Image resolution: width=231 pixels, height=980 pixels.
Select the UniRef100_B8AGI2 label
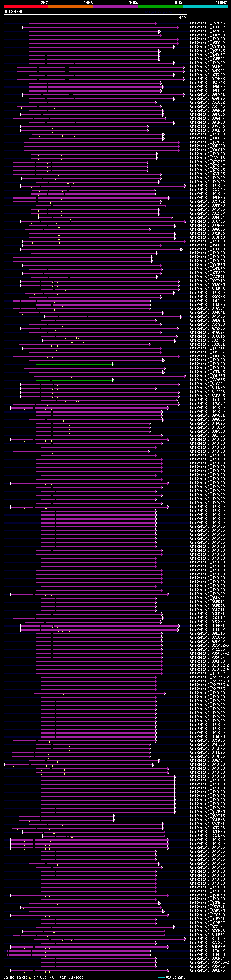coord(208,150)
